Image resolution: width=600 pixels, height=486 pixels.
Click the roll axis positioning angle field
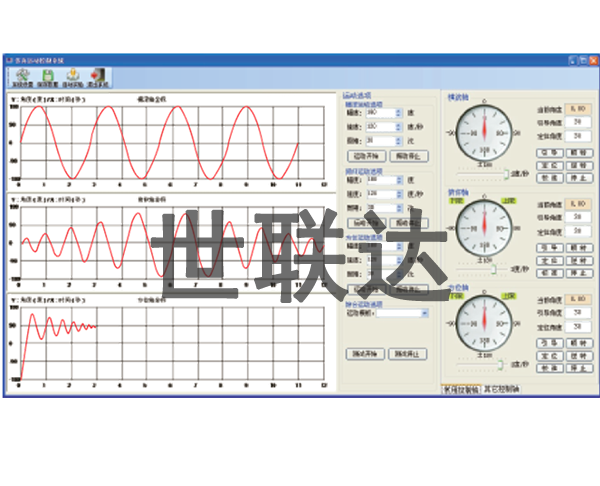(x=578, y=136)
